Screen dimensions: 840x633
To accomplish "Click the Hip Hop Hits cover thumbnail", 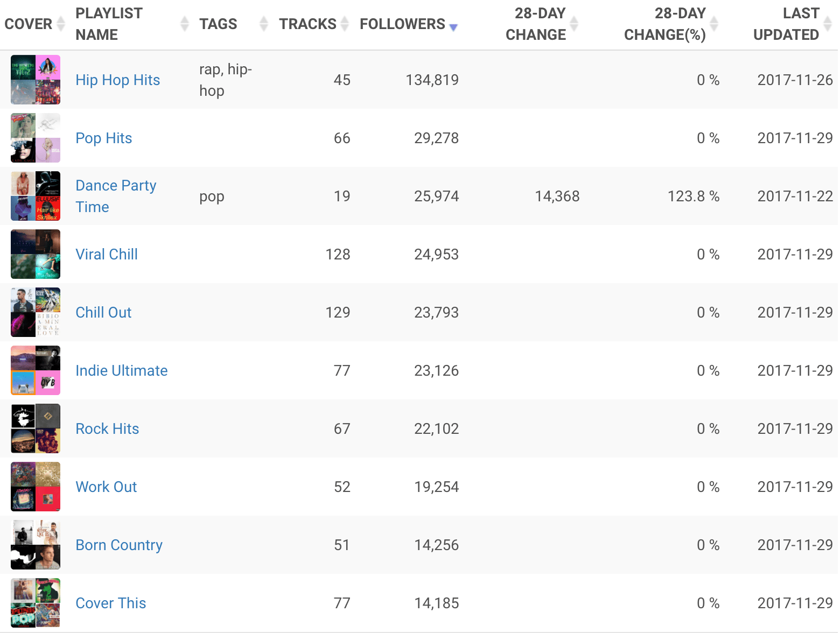I will (x=36, y=80).
